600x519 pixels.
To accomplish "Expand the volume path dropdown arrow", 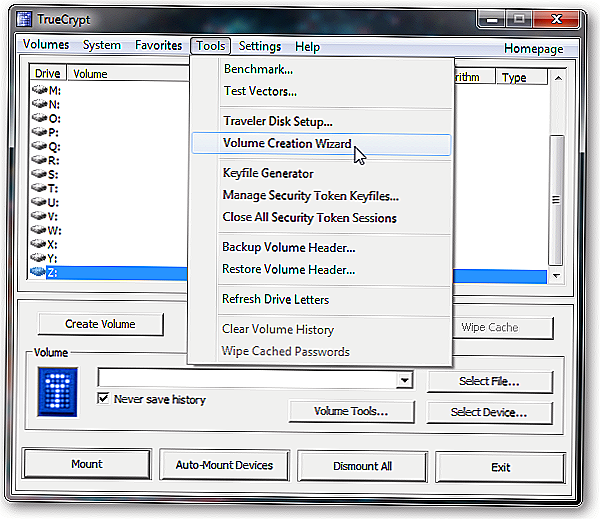I will pyautogui.click(x=404, y=380).
